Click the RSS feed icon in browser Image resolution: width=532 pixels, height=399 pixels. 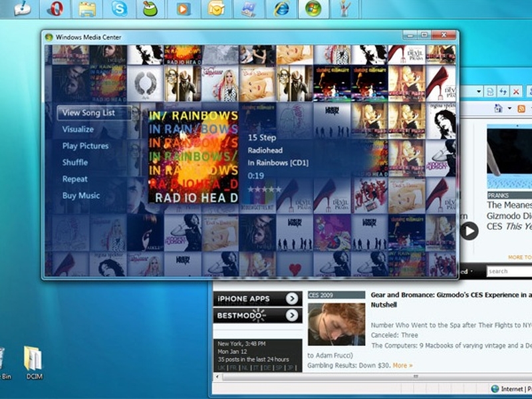coord(521,108)
